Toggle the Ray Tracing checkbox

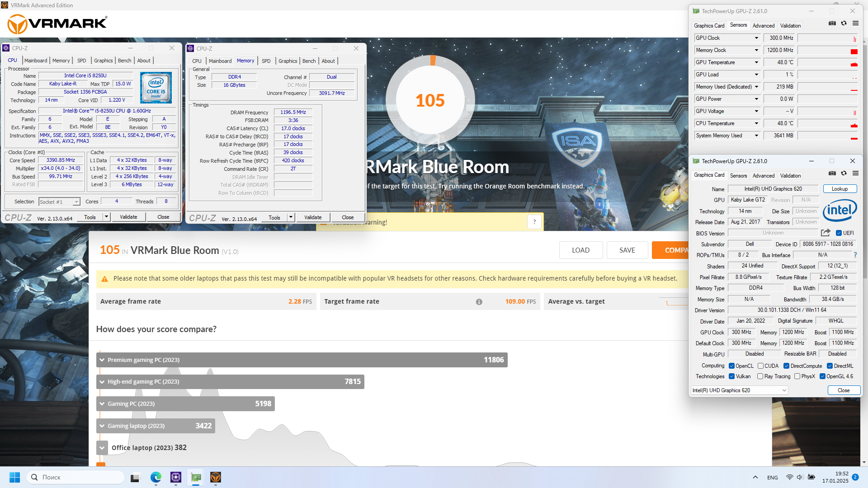760,376
